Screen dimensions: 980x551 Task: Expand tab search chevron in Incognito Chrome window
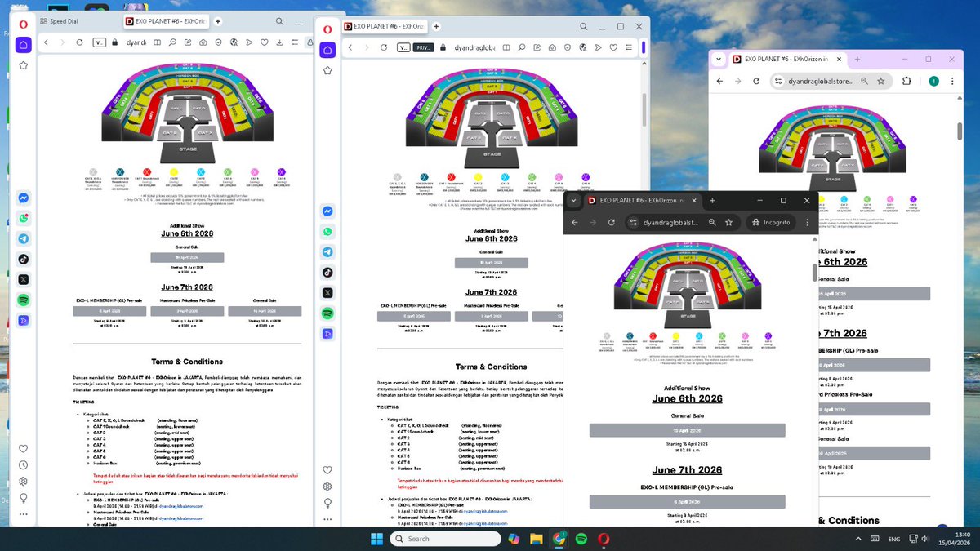(x=574, y=200)
